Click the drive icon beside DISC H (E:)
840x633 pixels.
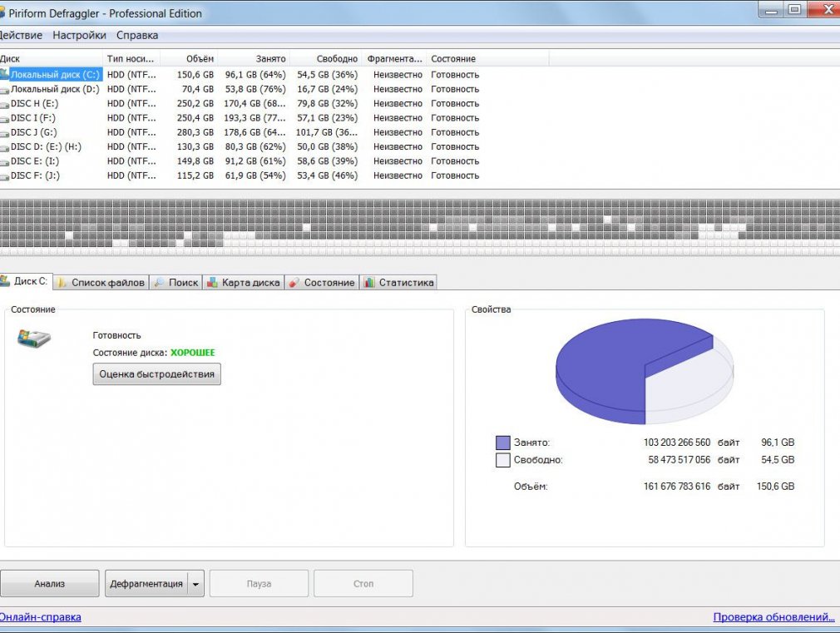[4, 103]
